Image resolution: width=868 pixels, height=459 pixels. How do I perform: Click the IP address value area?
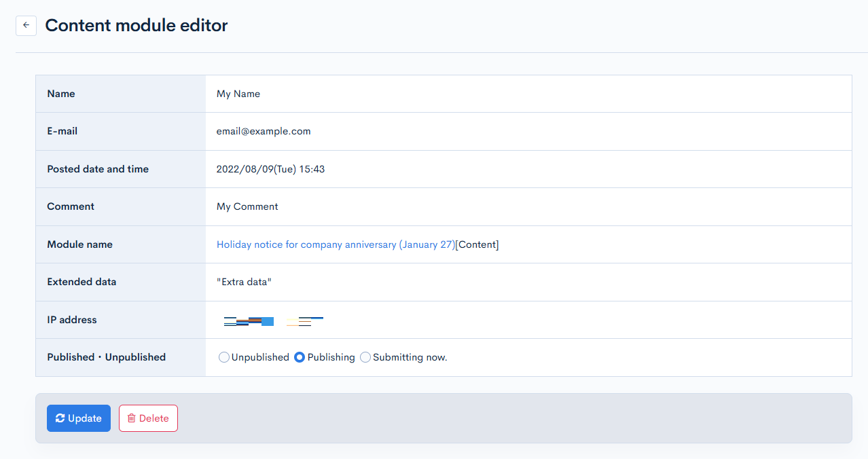tap(272, 319)
